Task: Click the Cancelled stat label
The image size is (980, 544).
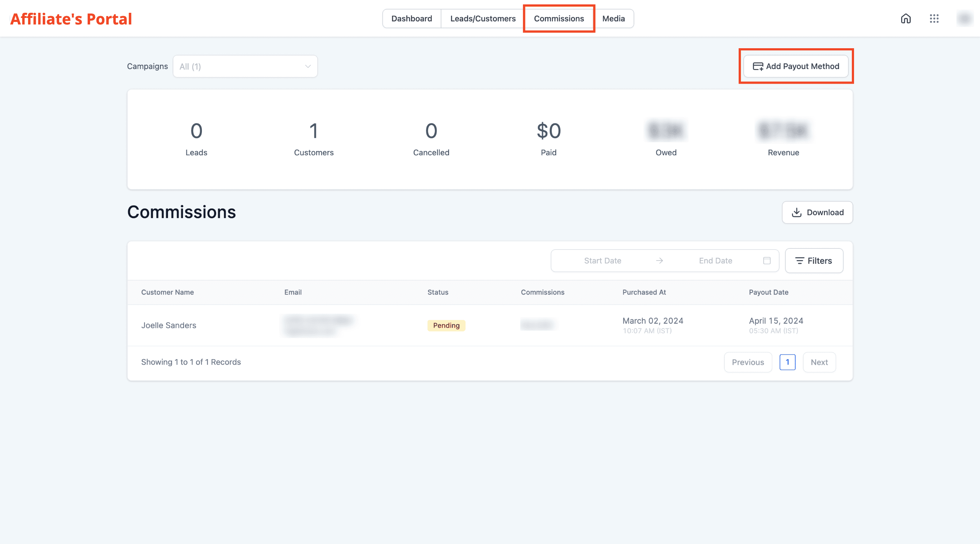Action: pyautogui.click(x=431, y=153)
